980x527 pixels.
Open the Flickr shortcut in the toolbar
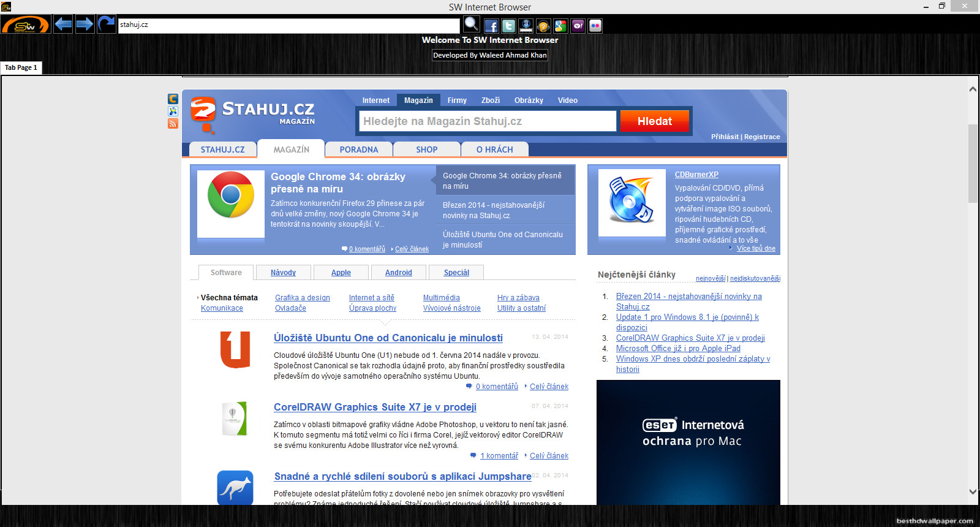(x=595, y=26)
